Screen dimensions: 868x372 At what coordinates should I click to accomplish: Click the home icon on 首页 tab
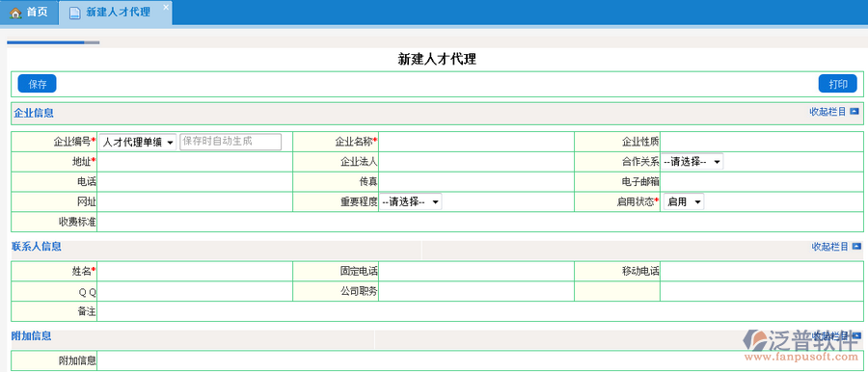[15, 13]
